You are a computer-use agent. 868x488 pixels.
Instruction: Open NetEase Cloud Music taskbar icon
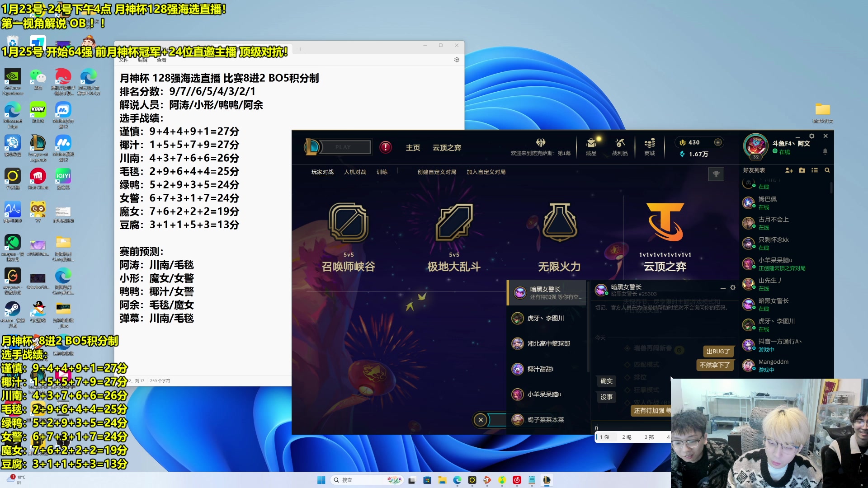(517, 480)
